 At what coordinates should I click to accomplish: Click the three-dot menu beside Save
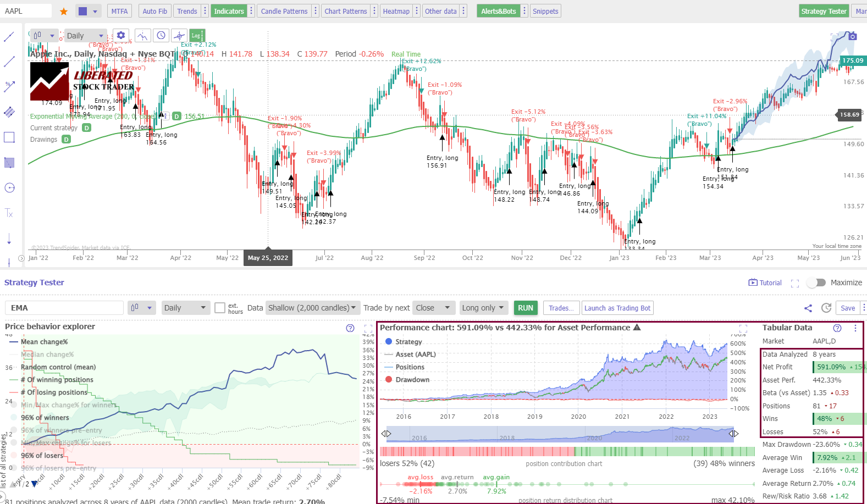[x=864, y=308]
